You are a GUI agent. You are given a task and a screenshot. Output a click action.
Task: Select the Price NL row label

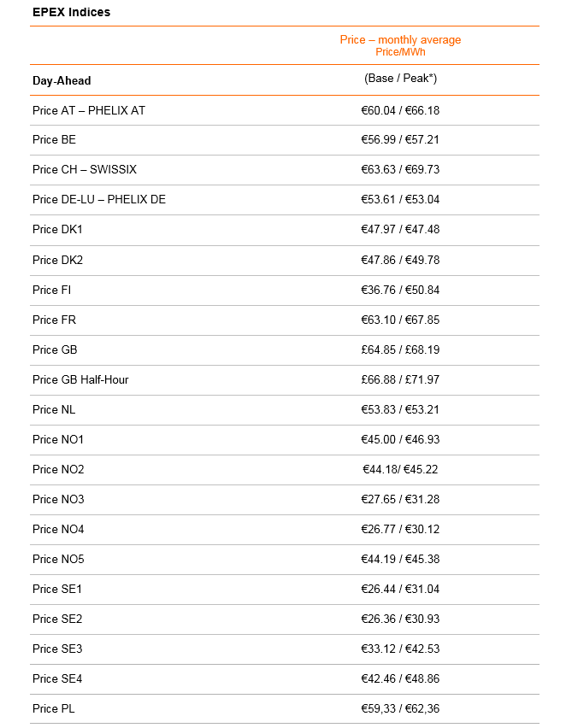53,409
